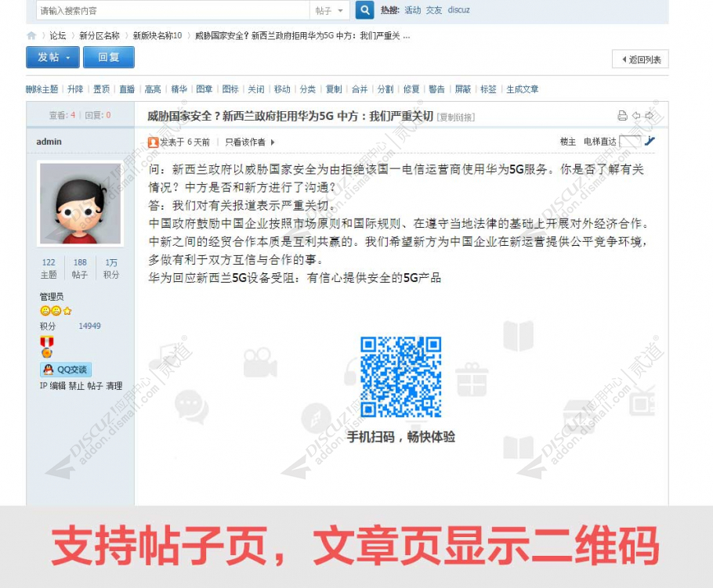Select 删除主题 moderation action

pos(42,89)
